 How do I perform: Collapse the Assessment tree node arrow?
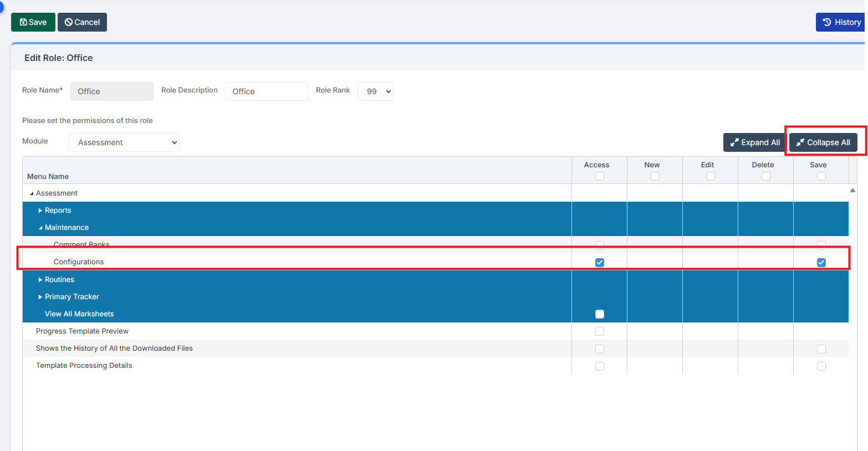pos(32,193)
